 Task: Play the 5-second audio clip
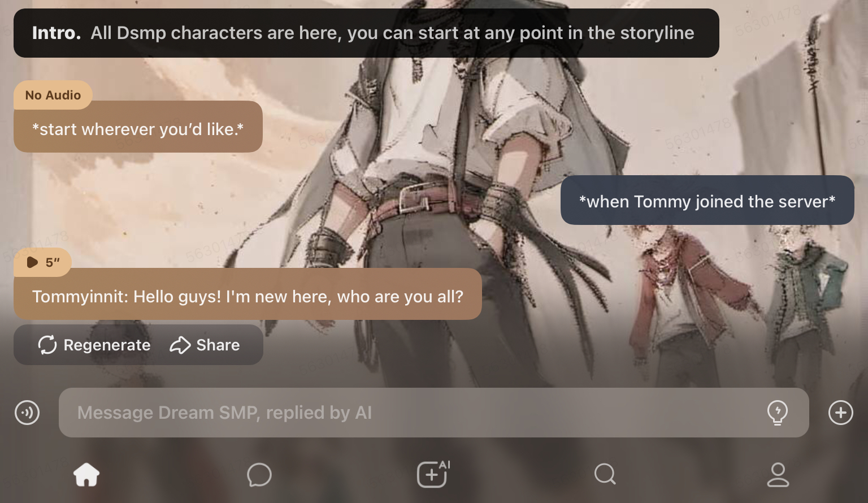(43, 262)
